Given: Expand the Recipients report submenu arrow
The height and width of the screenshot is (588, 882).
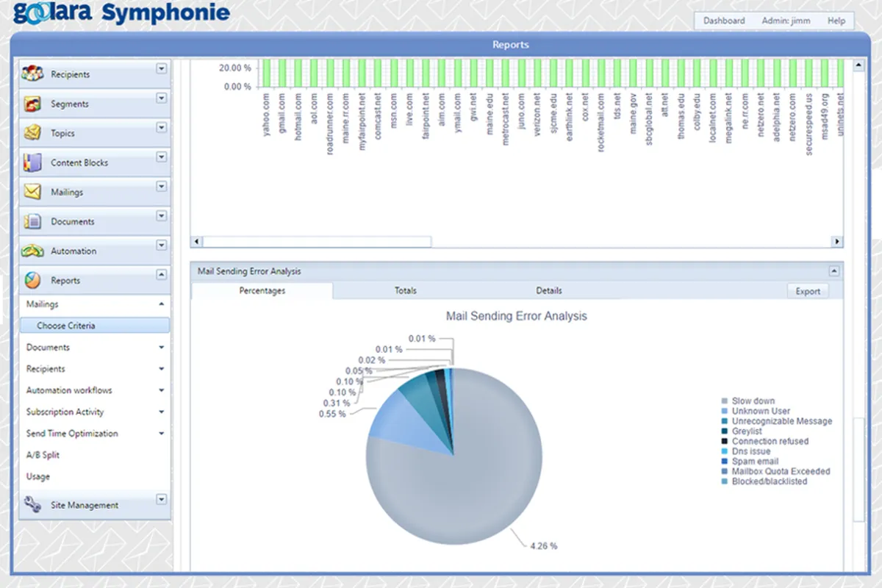Looking at the screenshot, I should [x=162, y=369].
